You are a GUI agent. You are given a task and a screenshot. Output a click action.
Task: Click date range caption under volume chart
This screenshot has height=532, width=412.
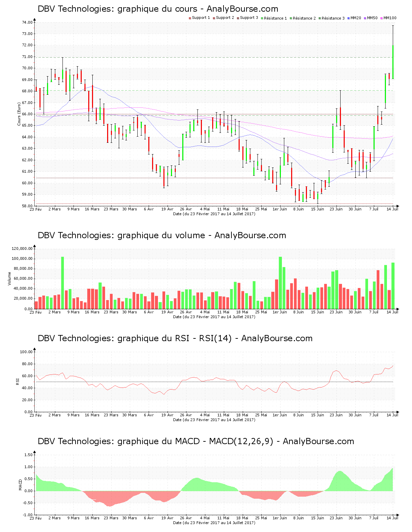tap(214, 317)
